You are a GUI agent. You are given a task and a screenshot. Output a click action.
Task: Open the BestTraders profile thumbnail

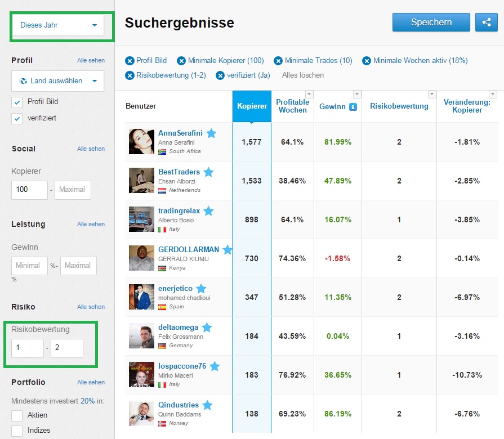tap(141, 180)
